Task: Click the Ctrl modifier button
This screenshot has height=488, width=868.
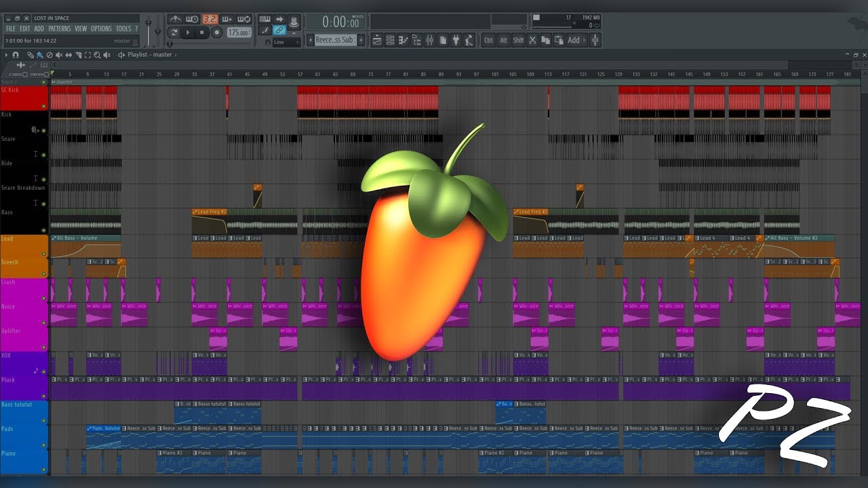Action: click(488, 40)
